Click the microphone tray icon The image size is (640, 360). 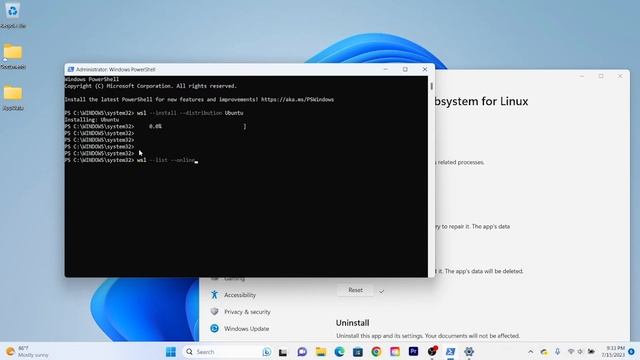click(557, 351)
